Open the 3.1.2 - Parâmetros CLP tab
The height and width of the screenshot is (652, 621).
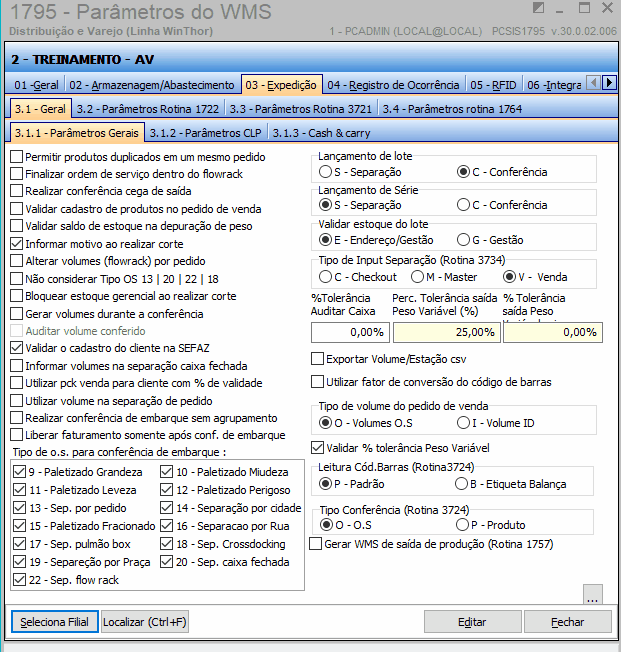[205, 133]
